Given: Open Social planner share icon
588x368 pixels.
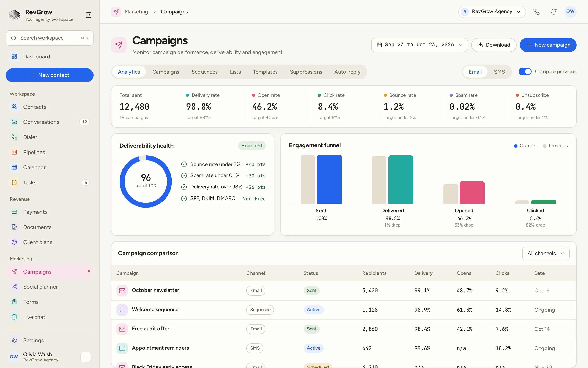Looking at the screenshot, I should tap(14, 286).
